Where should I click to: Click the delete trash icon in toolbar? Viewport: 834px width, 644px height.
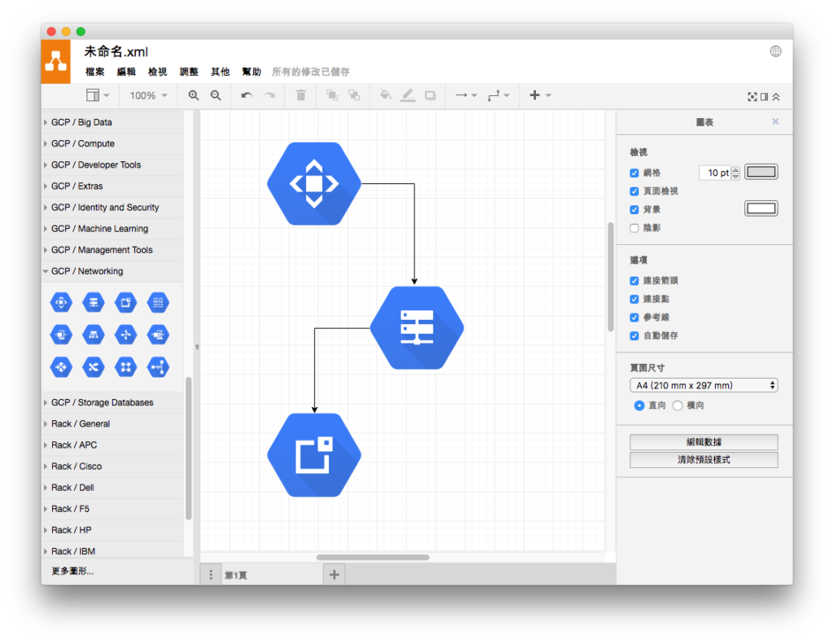pos(301,95)
